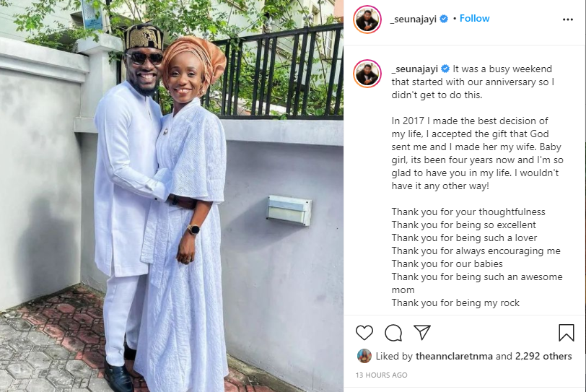Image resolution: width=586 pixels, height=392 pixels.
Task: Open the three-dot more options menu
Action: pos(568,19)
